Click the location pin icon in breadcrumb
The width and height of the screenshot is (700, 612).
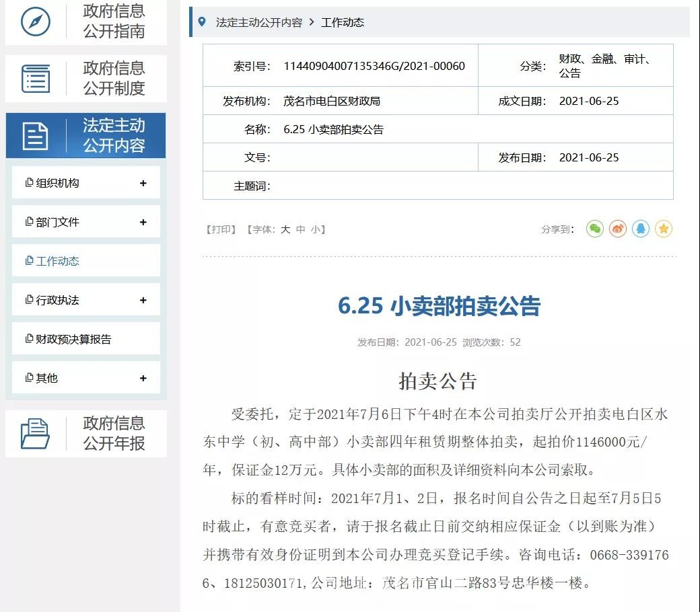pos(202,22)
